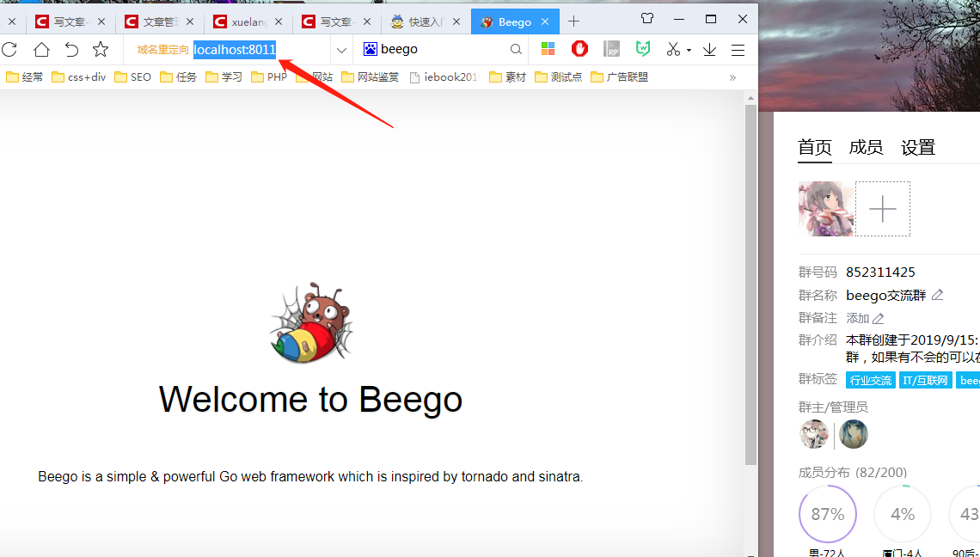Viewport: 980px width, 557px height.
Task: Switch to the 快速入门 tab
Action: coord(426,21)
